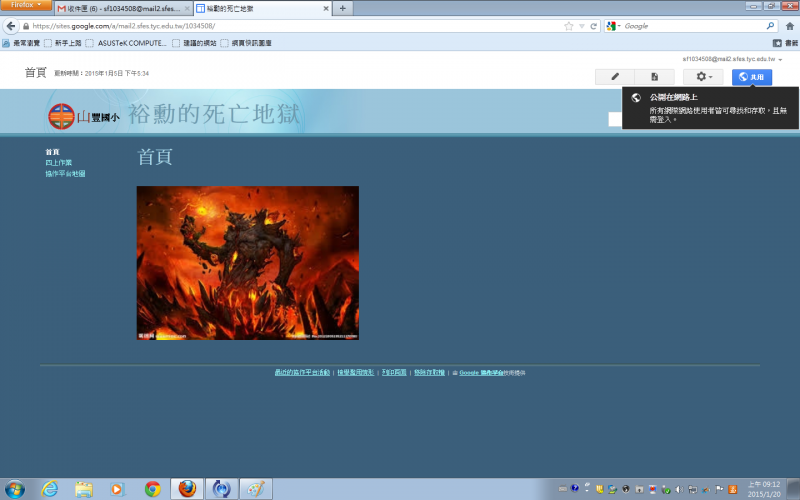800x500 pixels.
Task: Click the show desktop button
Action: pos(793,489)
